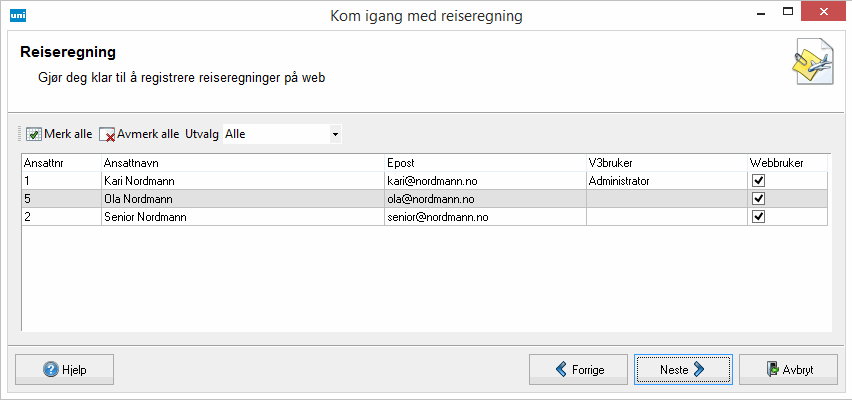Click the Merk alle checkmark icon
The image size is (852, 400).
(x=33, y=134)
